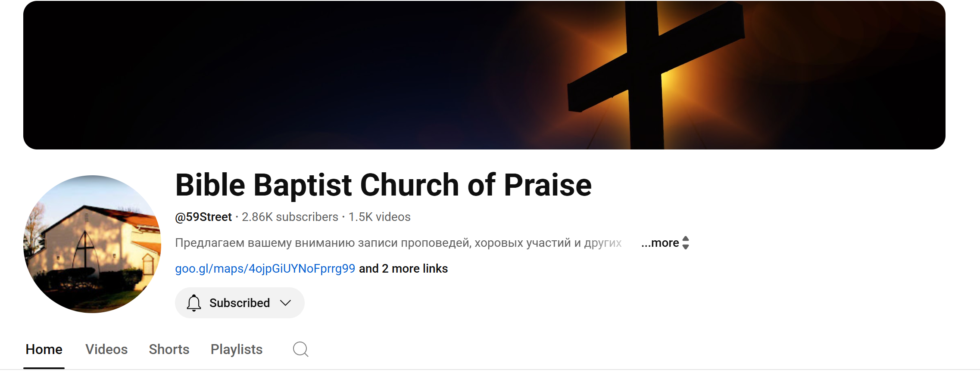The height and width of the screenshot is (376, 980).
Task: Open the goo.gl/maps channel link
Action: coord(264,268)
